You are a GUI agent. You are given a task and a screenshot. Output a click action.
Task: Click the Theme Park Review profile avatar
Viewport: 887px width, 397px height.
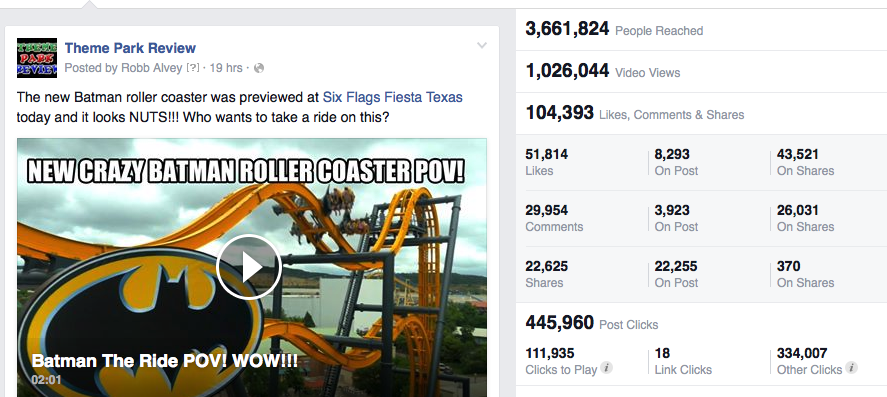37,58
